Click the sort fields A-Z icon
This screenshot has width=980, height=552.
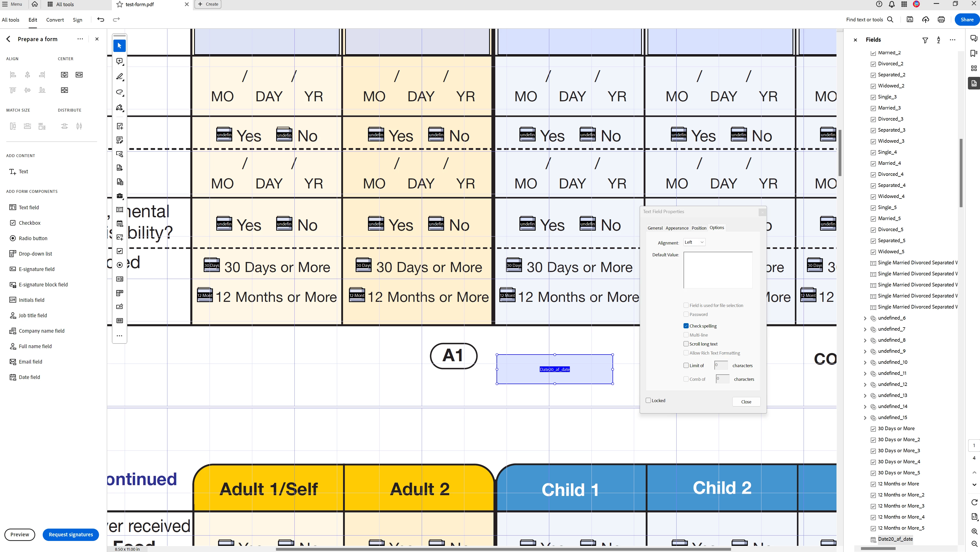pos(939,40)
